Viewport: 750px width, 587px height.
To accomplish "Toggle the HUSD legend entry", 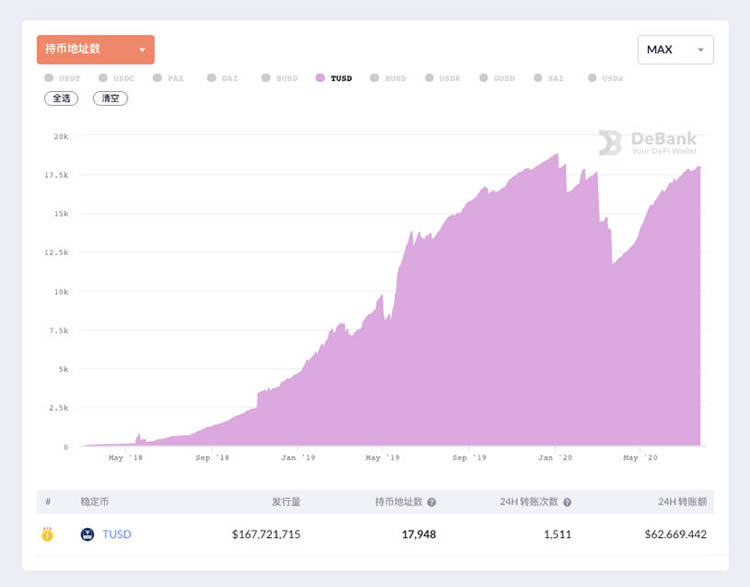I will tap(388, 78).
